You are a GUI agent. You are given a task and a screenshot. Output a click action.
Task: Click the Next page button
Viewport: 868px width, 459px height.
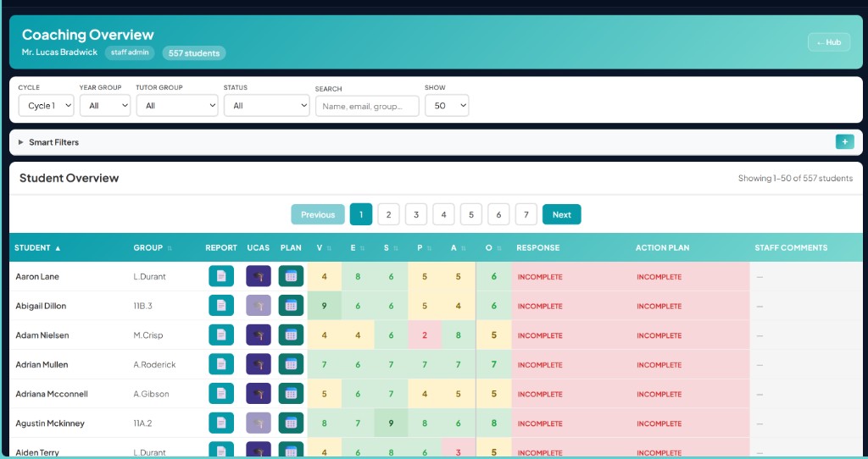pos(561,215)
